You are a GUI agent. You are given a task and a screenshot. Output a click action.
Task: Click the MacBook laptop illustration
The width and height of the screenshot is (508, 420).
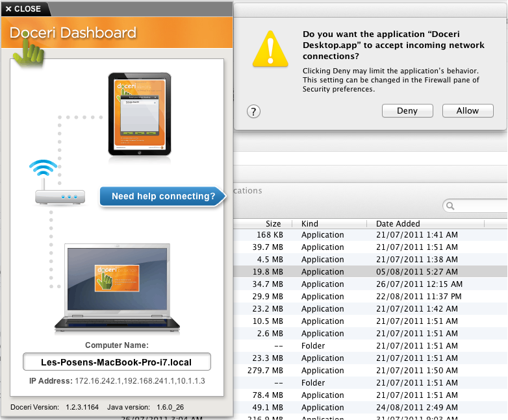[116, 288]
